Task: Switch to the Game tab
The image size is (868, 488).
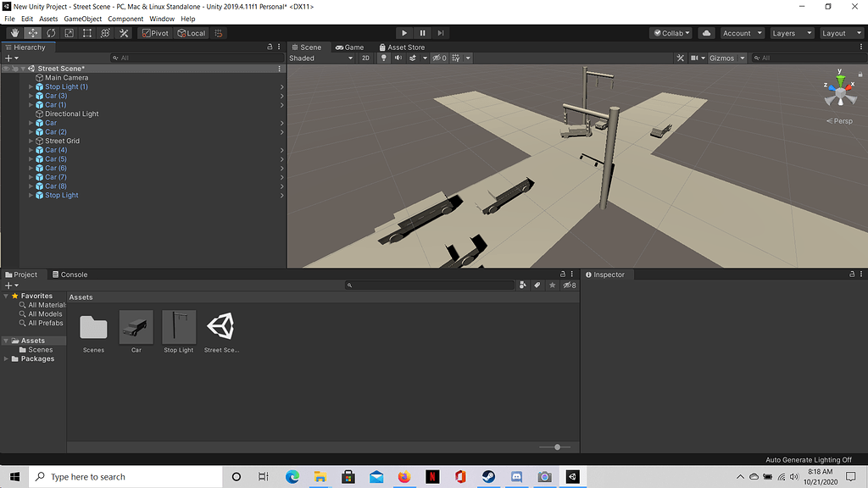Action: [350, 47]
